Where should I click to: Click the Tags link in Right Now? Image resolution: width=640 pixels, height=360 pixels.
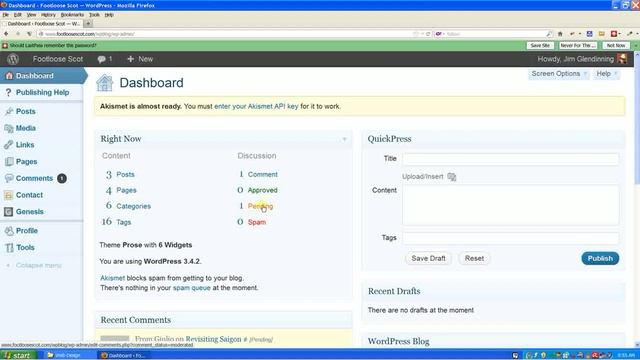(124, 222)
